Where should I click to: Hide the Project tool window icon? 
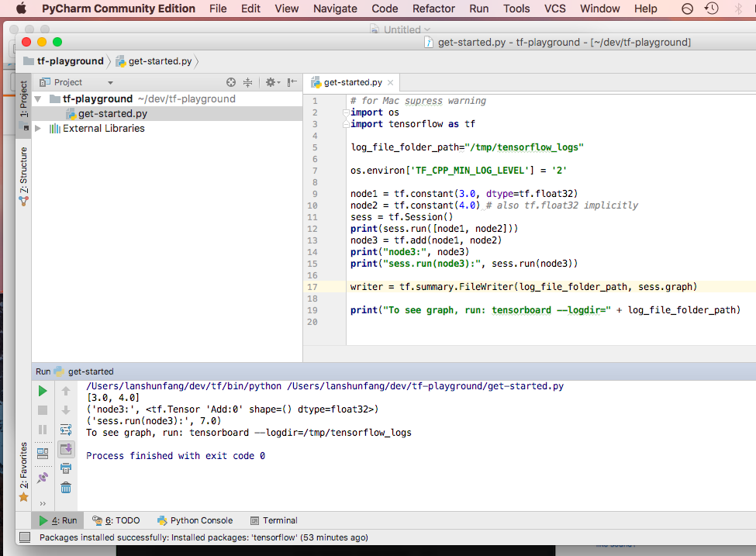[292, 82]
